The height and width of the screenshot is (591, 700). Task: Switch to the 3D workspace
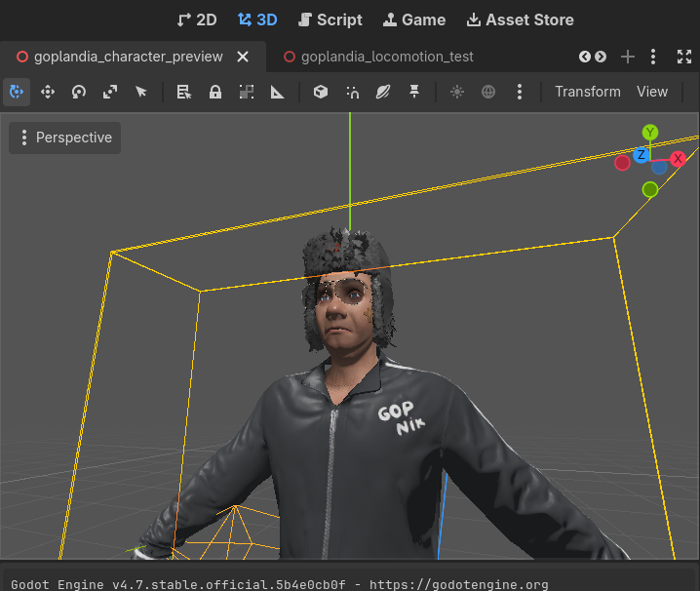tap(257, 20)
